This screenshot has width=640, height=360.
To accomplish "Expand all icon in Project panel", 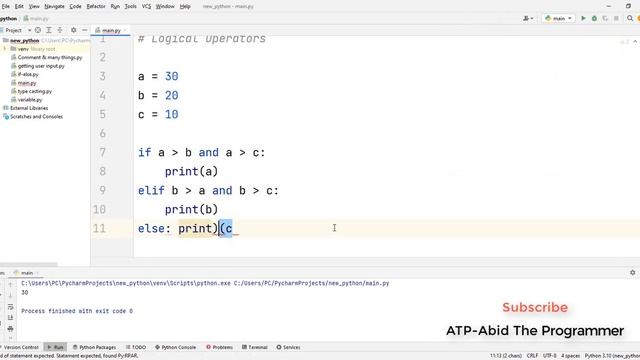I will point(49,30).
